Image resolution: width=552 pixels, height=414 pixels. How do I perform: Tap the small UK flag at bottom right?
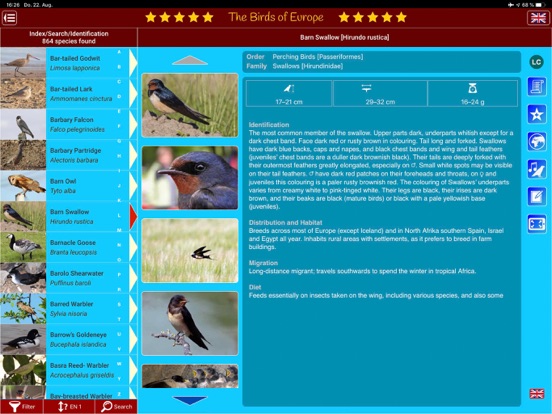pyautogui.click(x=537, y=394)
